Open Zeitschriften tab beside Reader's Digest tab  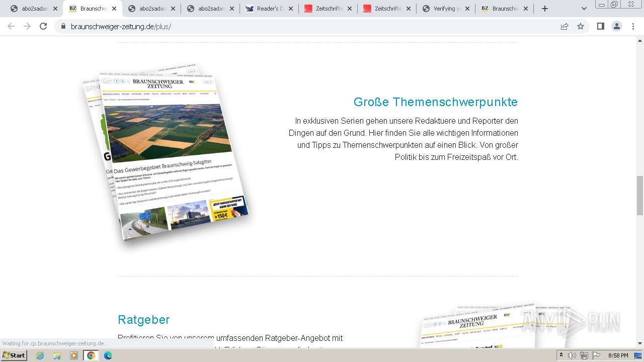(x=328, y=9)
